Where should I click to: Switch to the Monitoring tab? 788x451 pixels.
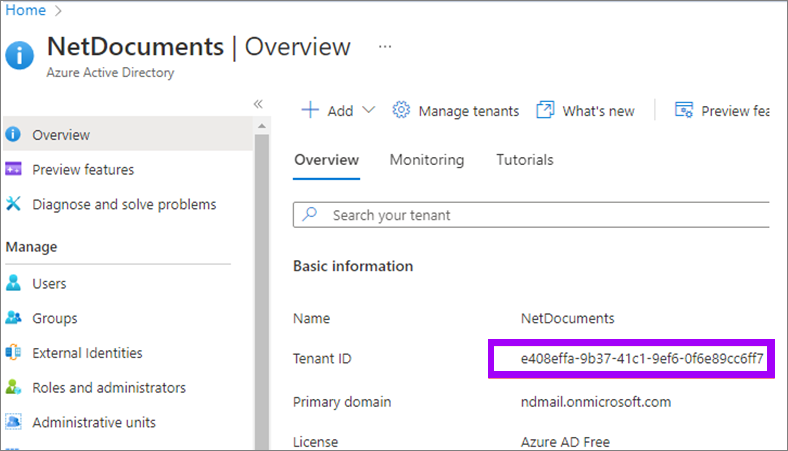427,160
